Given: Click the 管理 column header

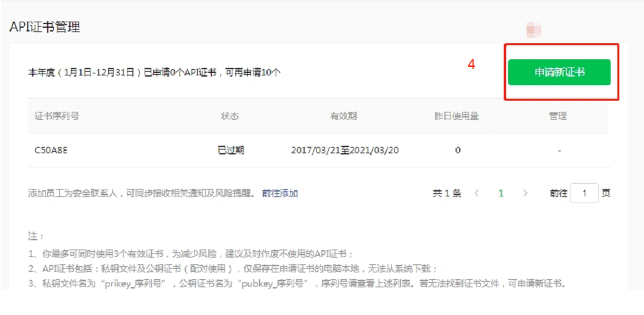Looking at the screenshot, I should click(x=558, y=116).
